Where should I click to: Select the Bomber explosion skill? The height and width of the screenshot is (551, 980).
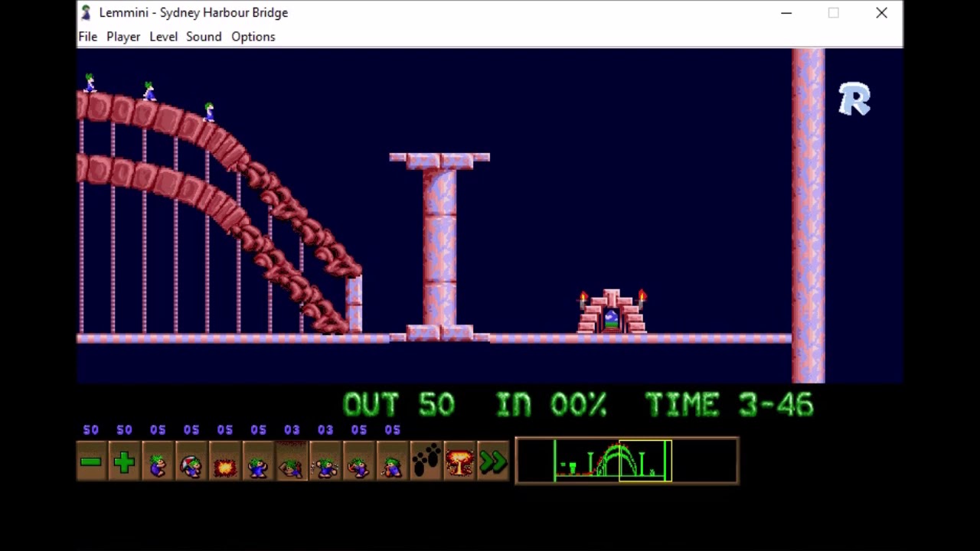click(226, 462)
